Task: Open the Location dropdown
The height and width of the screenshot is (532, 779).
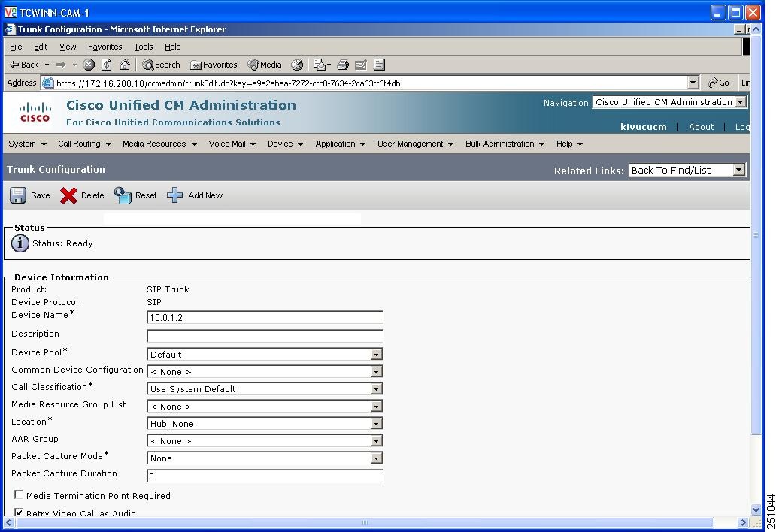Action: (x=265, y=424)
